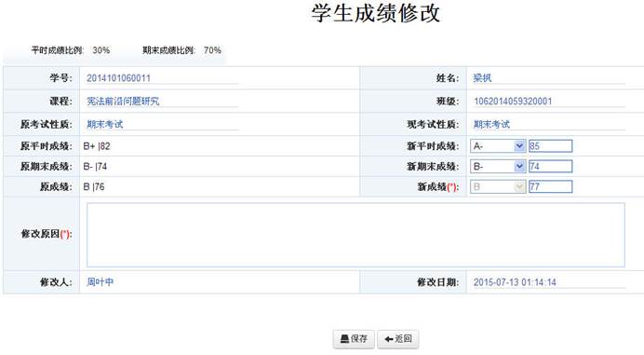644x355 pixels.
Task: Click the 新期末成绩 score field showing 74
Action: coord(550,166)
